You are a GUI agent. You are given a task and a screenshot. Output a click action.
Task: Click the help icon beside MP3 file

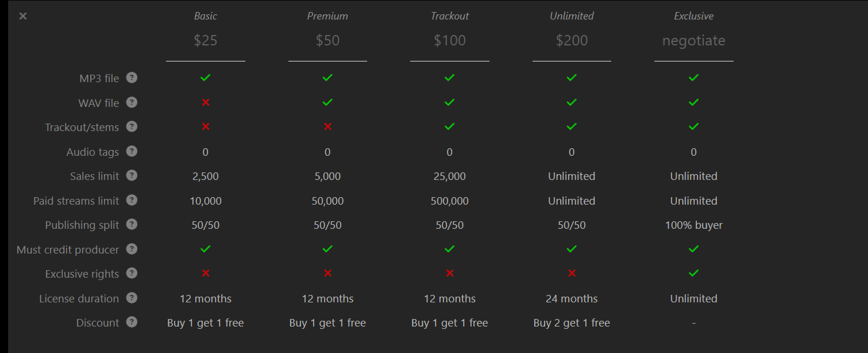click(x=132, y=78)
